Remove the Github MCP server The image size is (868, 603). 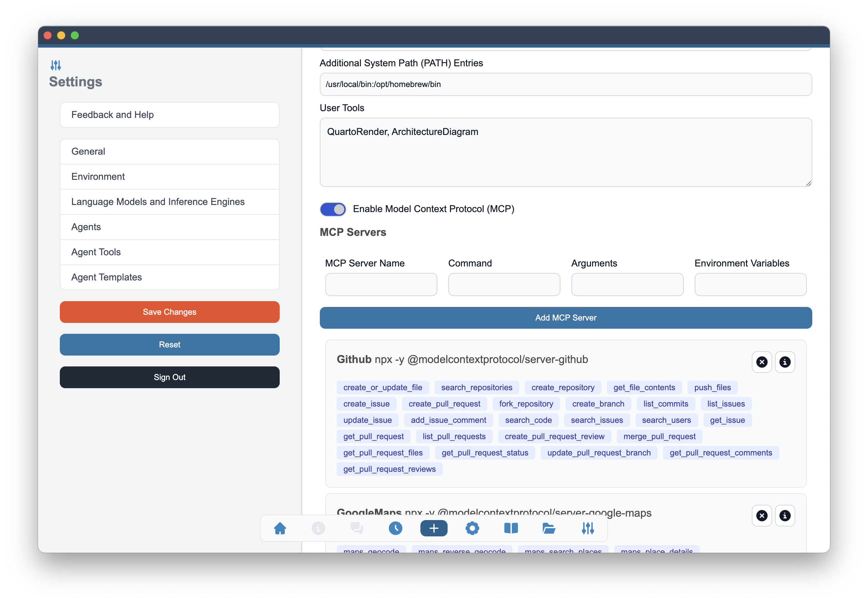(762, 362)
